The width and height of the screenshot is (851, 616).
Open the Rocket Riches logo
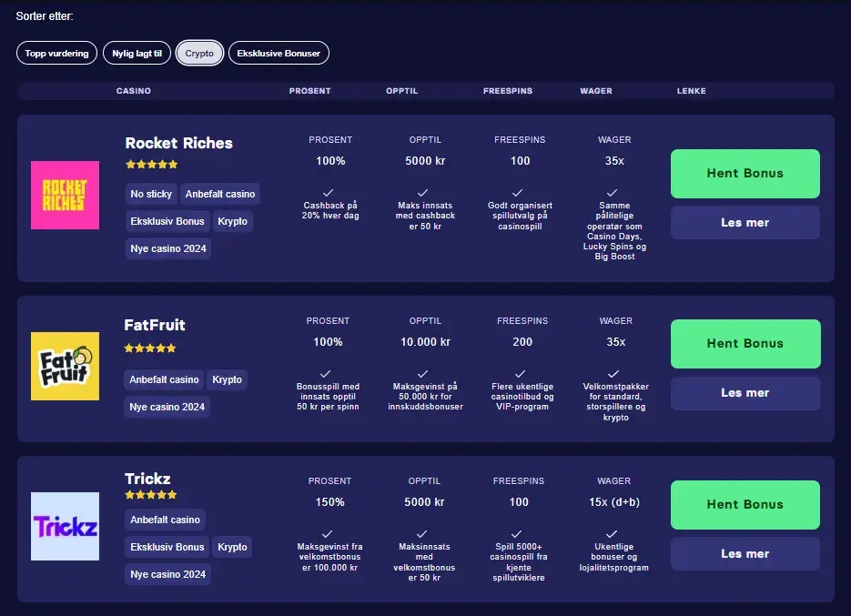[66, 195]
